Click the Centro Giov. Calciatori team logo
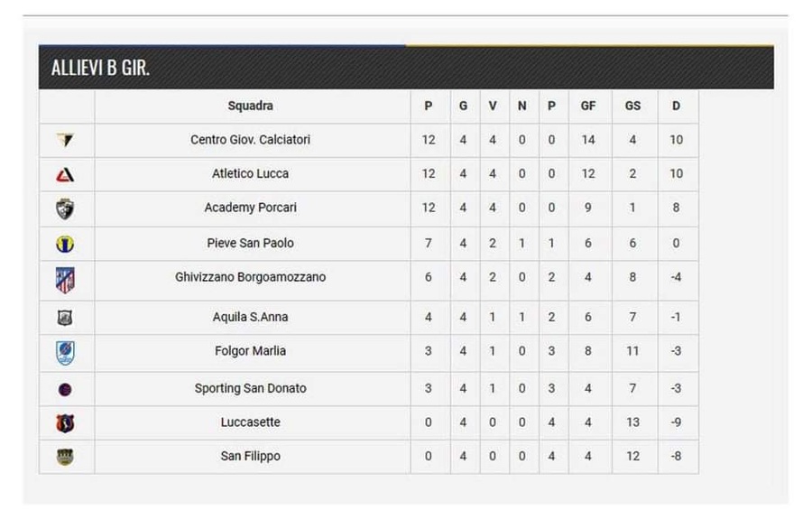812x519 pixels. pyautogui.click(x=65, y=140)
